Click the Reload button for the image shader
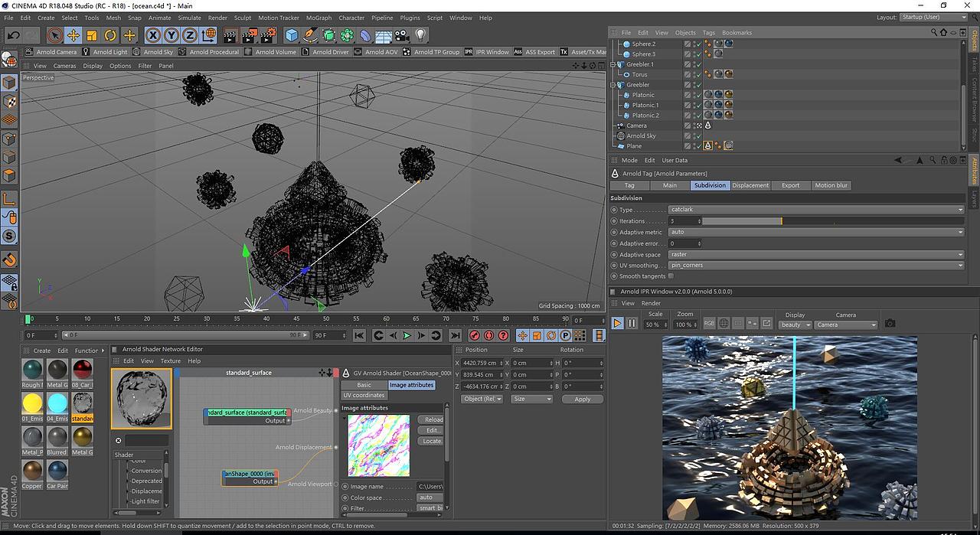Viewport: 980px width, 535px height. coord(431,419)
